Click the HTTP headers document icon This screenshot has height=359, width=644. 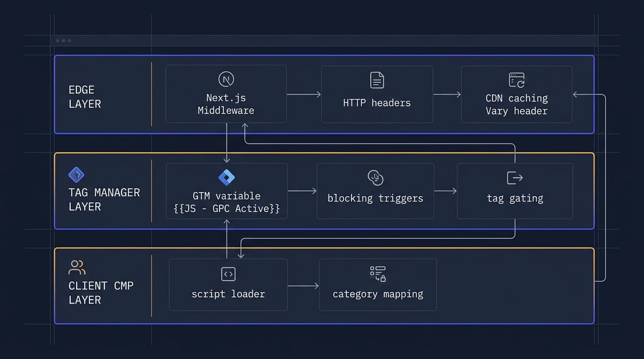tap(377, 80)
